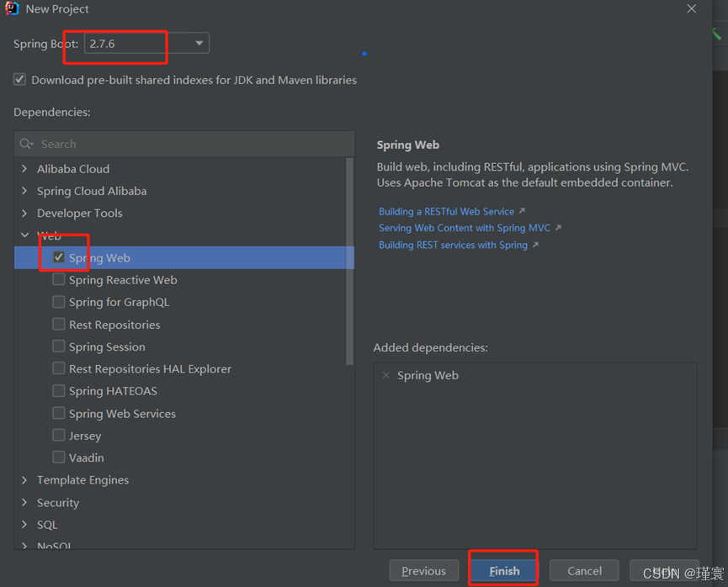Enable the Spring HATEOAS dependency
This screenshot has height=587, width=728.
(59, 391)
